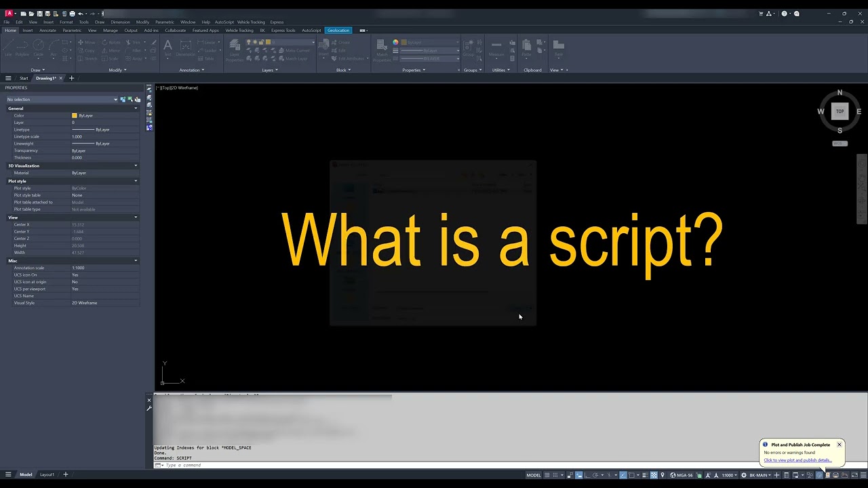868x488 pixels.
Task: Select the Line drawing tool
Action: pos(7,48)
